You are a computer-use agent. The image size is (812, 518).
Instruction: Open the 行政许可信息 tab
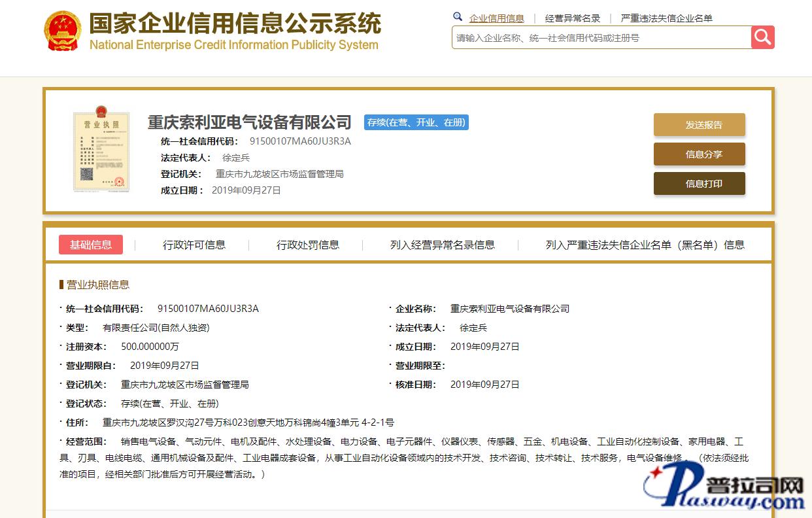point(194,245)
